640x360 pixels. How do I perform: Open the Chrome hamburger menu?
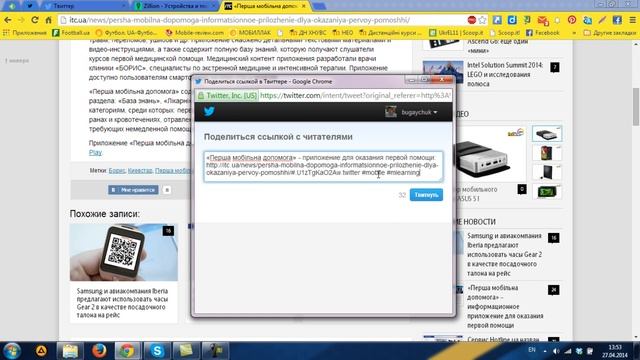coord(632,20)
